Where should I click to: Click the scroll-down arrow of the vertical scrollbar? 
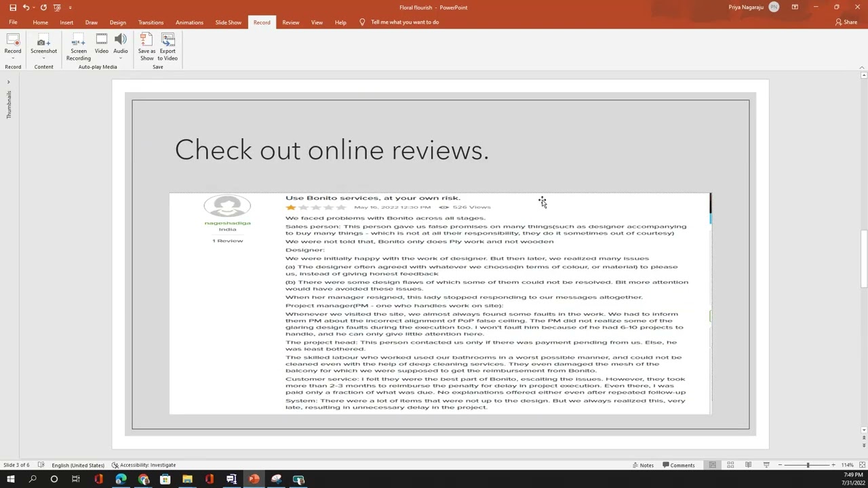(863, 430)
